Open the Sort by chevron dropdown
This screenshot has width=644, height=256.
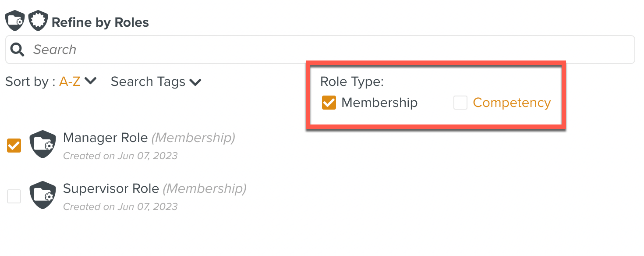(90, 81)
